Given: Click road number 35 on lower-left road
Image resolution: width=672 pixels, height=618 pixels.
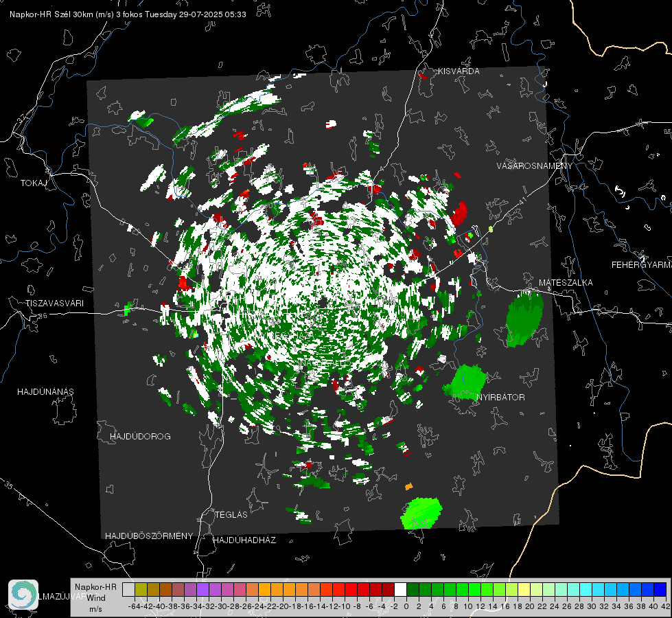Looking at the screenshot, I should click(8, 485).
